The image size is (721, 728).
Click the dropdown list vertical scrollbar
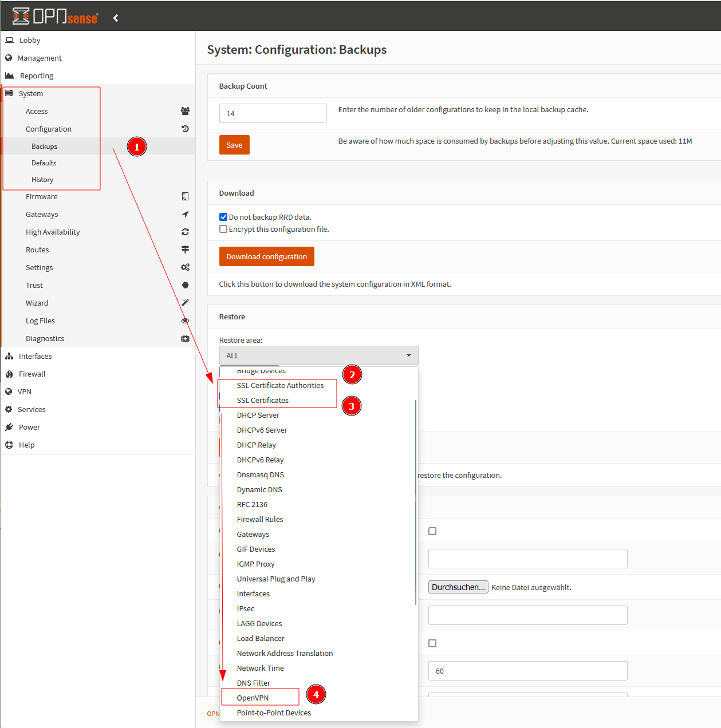(416, 502)
